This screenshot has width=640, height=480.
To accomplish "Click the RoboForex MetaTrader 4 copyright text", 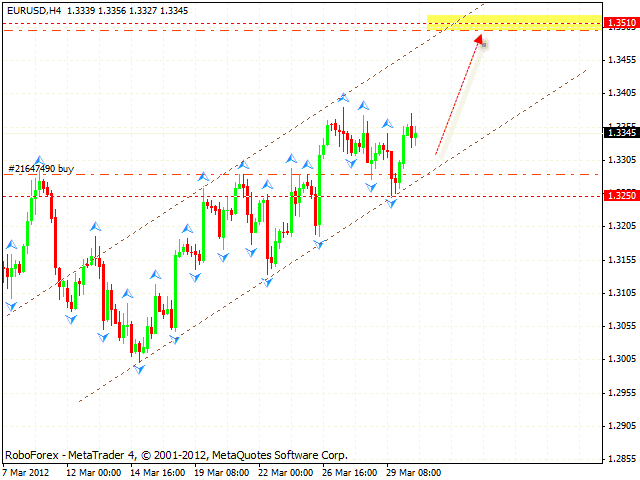I will click(176, 454).
